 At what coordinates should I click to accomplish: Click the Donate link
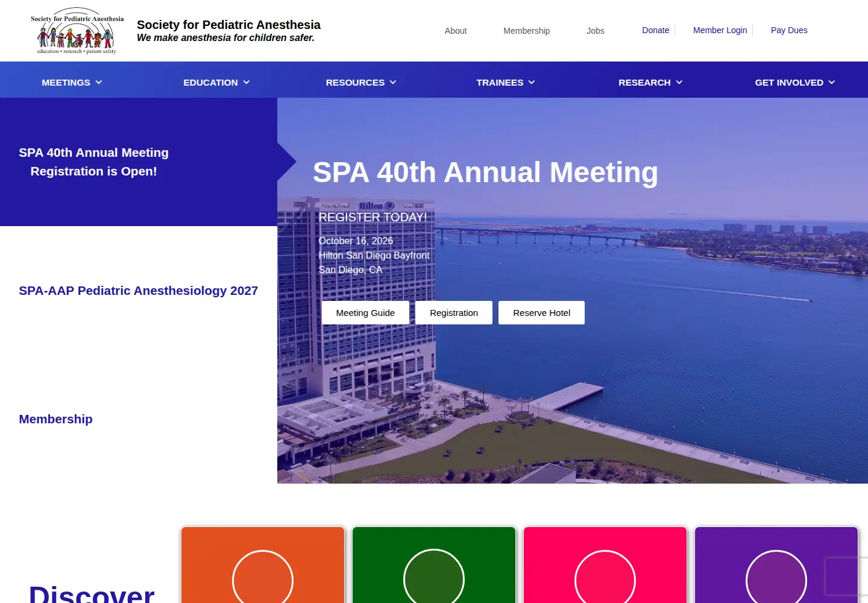656,30
